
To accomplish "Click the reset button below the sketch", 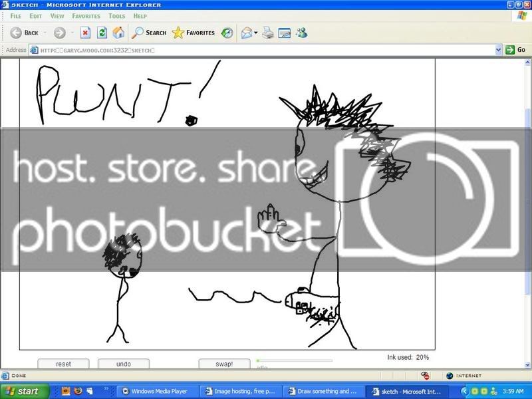I will tap(63, 364).
